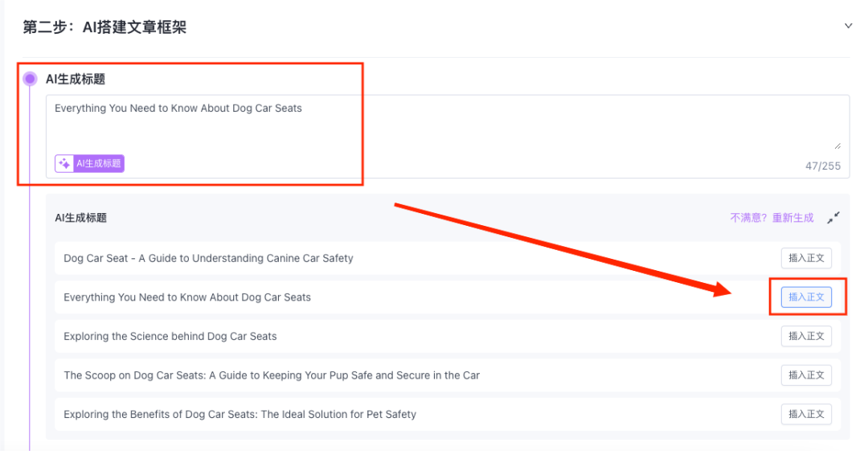This screenshot has width=868, height=451.
Task: Insert the Exploring the Science title
Action: (806, 336)
